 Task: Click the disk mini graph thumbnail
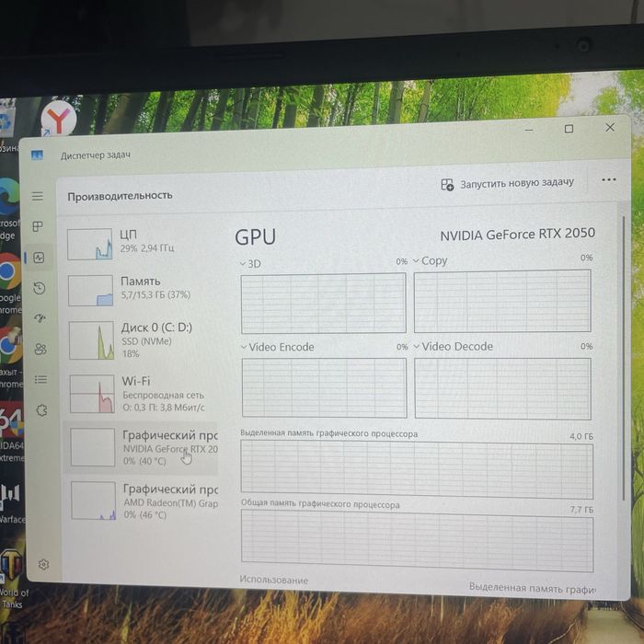pos(91,340)
